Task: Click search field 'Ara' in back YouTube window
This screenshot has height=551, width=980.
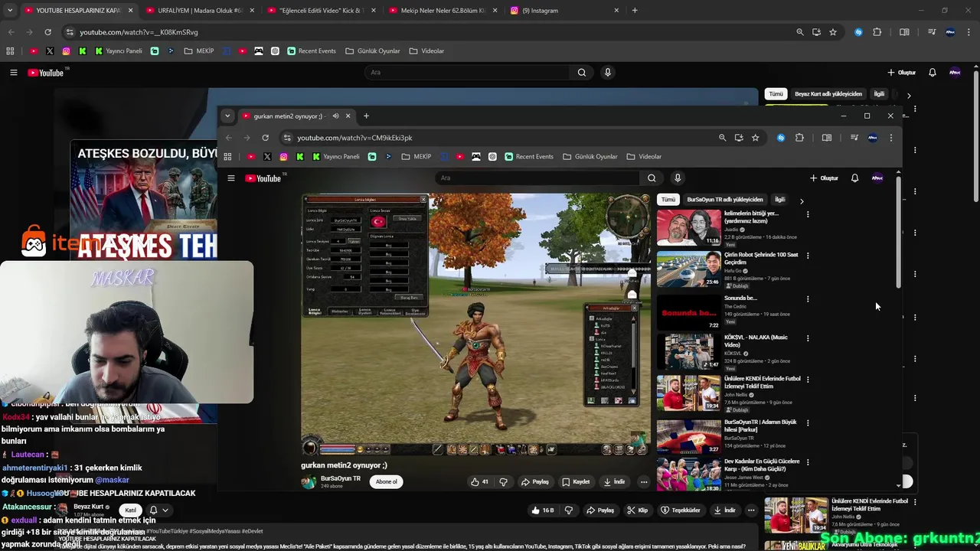Action: tap(467, 73)
